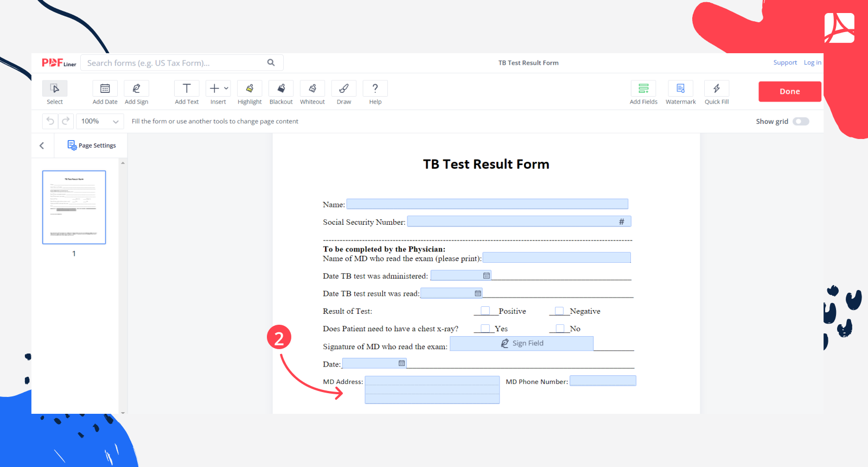
Task: Click the Name input field
Action: [487, 204]
